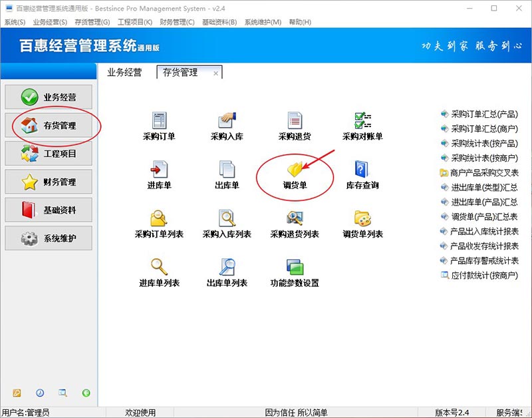Image resolution: width=532 pixels, height=418 pixels.
Task: Click status bar text 欢迎使用
Action: (140, 413)
